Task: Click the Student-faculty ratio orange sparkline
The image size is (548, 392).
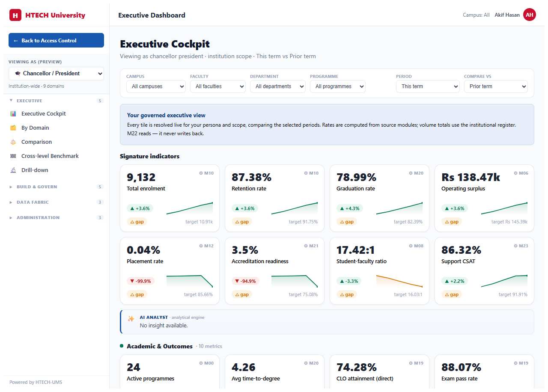Action: [399, 281]
